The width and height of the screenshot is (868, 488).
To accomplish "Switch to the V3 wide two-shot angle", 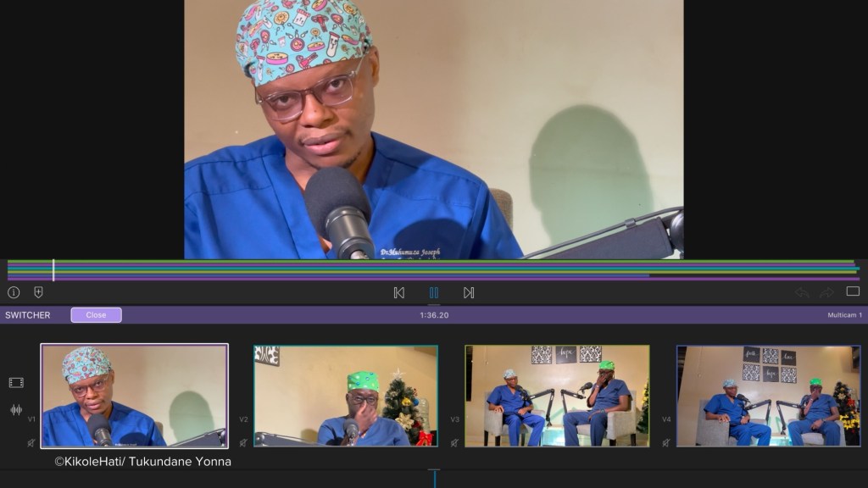I will point(557,395).
